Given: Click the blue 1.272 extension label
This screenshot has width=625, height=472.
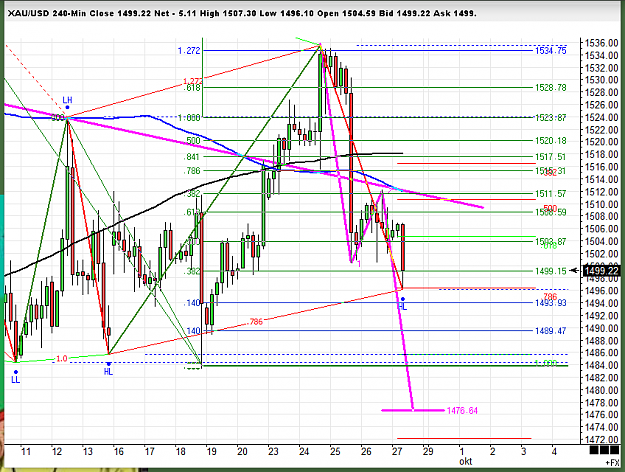Looking at the screenshot, I should [x=189, y=51].
